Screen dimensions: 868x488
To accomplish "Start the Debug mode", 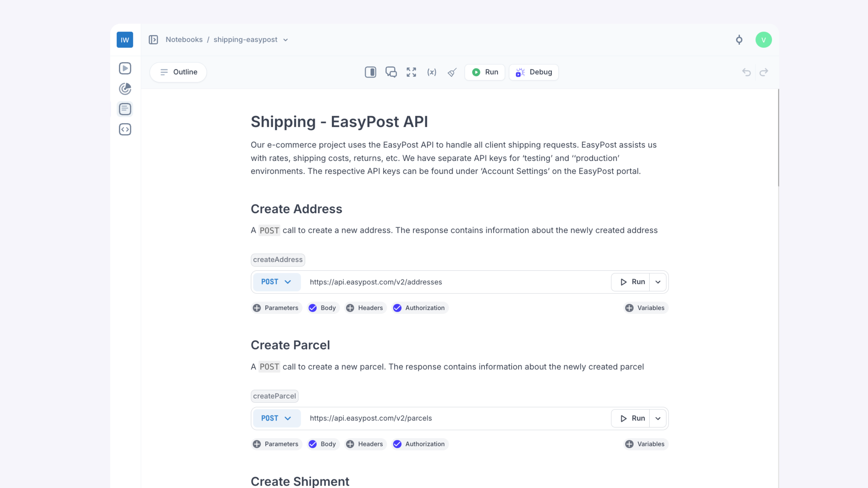I will tap(534, 72).
